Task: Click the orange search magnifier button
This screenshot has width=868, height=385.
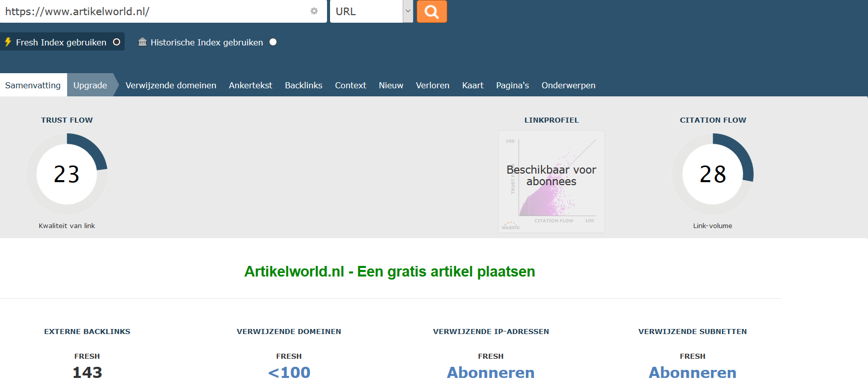Action: click(x=431, y=11)
